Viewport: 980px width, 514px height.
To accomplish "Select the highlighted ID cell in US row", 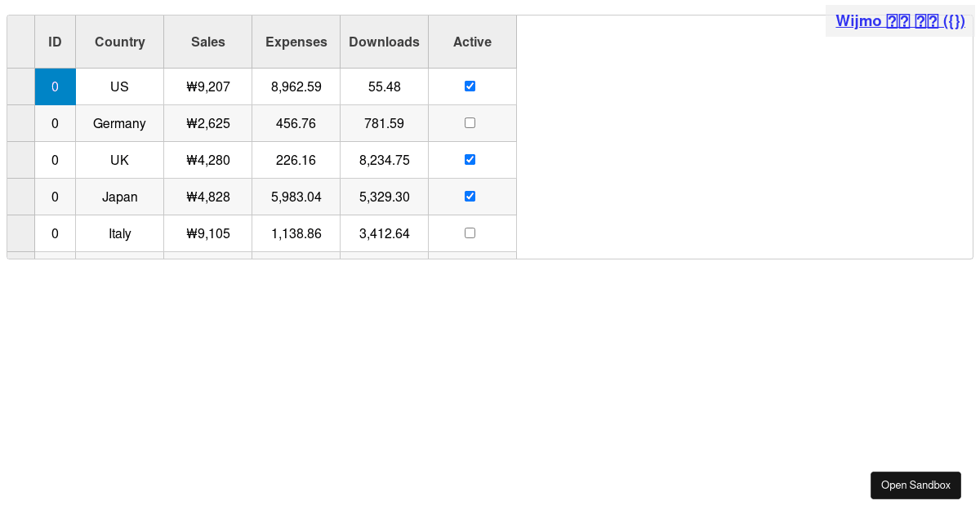I will (x=56, y=86).
